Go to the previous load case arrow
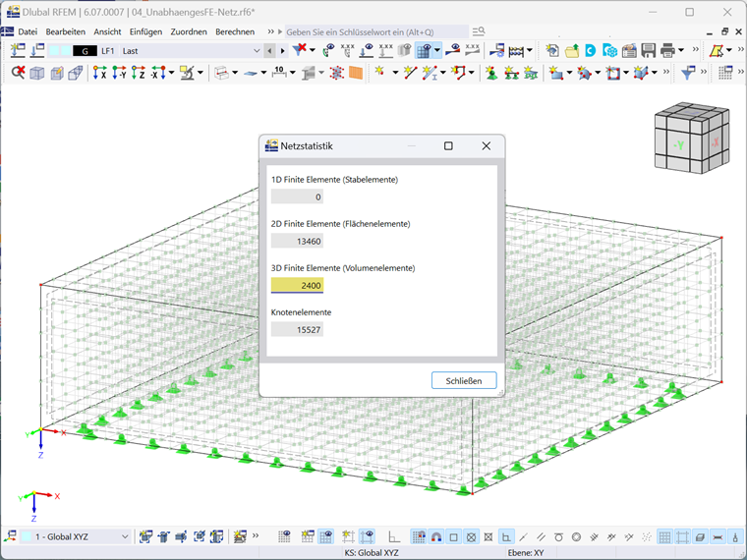This screenshot has width=747, height=560. click(269, 50)
